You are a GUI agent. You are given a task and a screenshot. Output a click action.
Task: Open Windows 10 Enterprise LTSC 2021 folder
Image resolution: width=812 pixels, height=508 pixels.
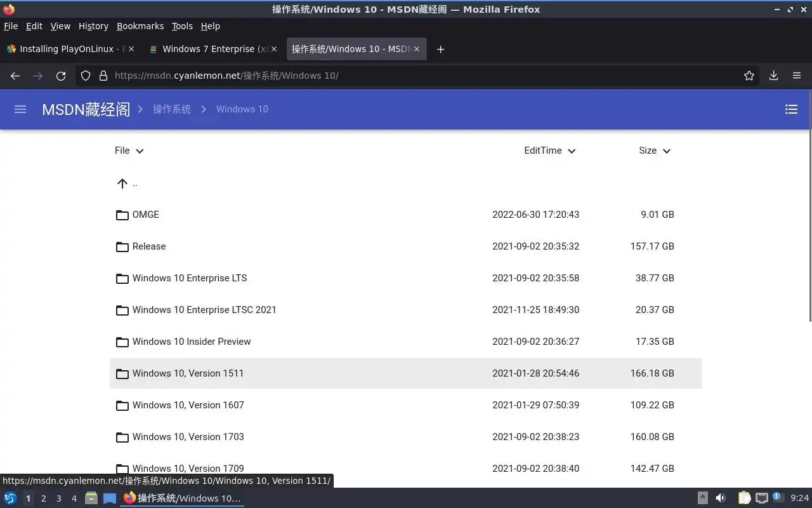coord(204,310)
